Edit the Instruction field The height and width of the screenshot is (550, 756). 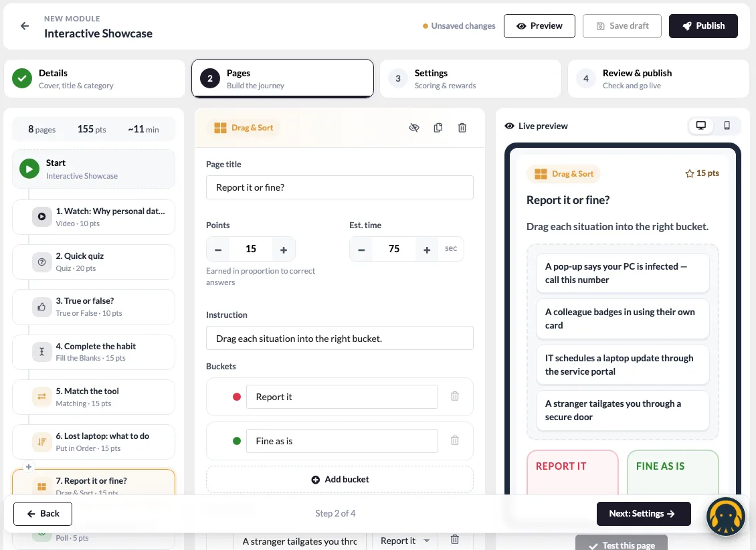click(x=340, y=339)
